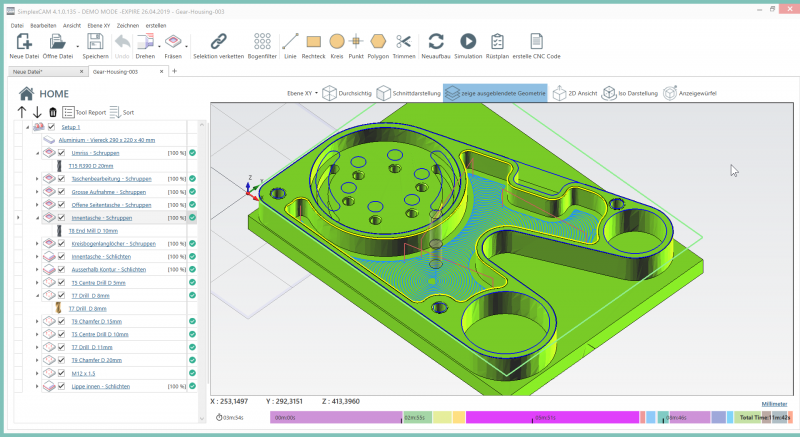800x437 pixels.
Task: Expand T9 Chamfer D 15mm node
Action: (x=37, y=321)
